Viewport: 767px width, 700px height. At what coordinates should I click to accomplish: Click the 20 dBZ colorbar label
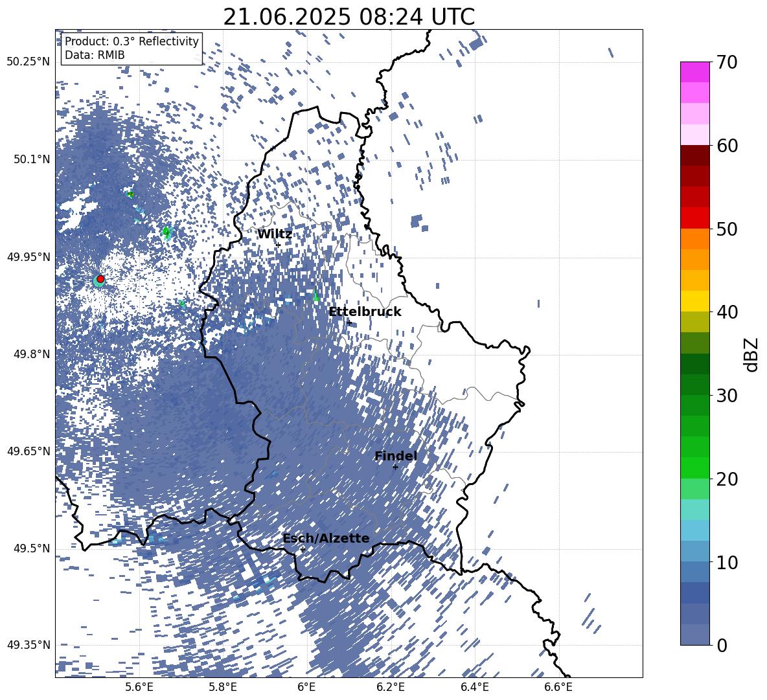click(x=727, y=479)
